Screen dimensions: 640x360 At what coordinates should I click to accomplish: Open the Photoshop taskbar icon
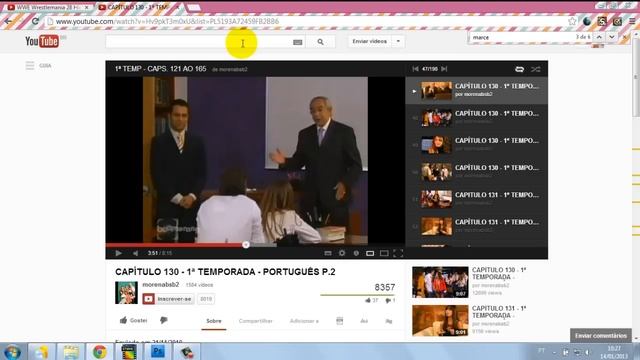point(158,352)
